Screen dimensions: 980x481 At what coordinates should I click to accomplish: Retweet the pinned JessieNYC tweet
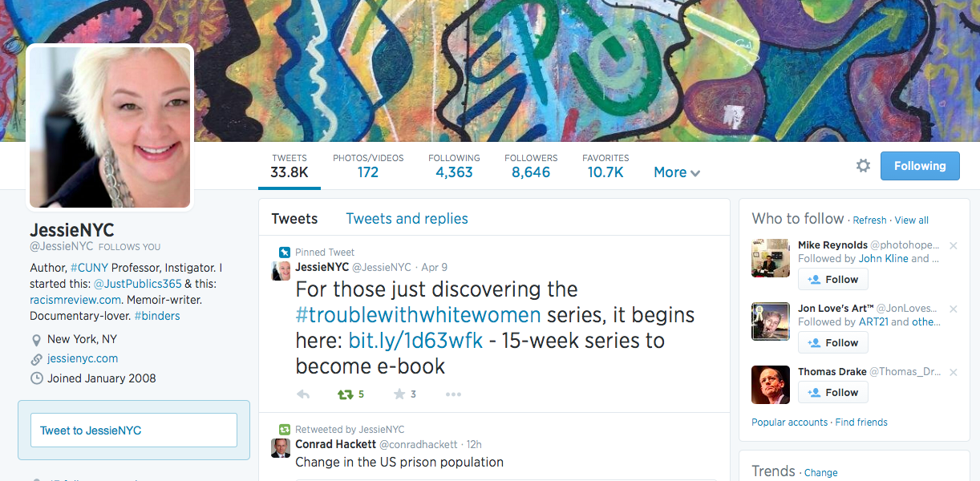click(346, 394)
